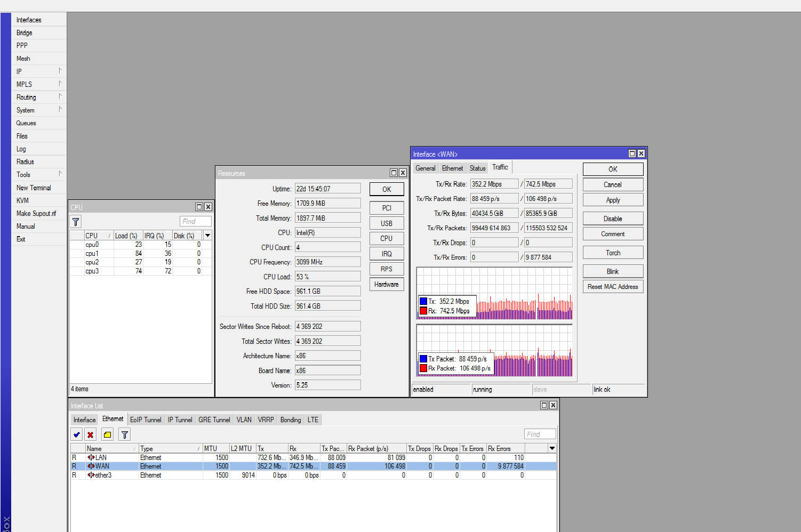Close the CPU window

click(208, 207)
